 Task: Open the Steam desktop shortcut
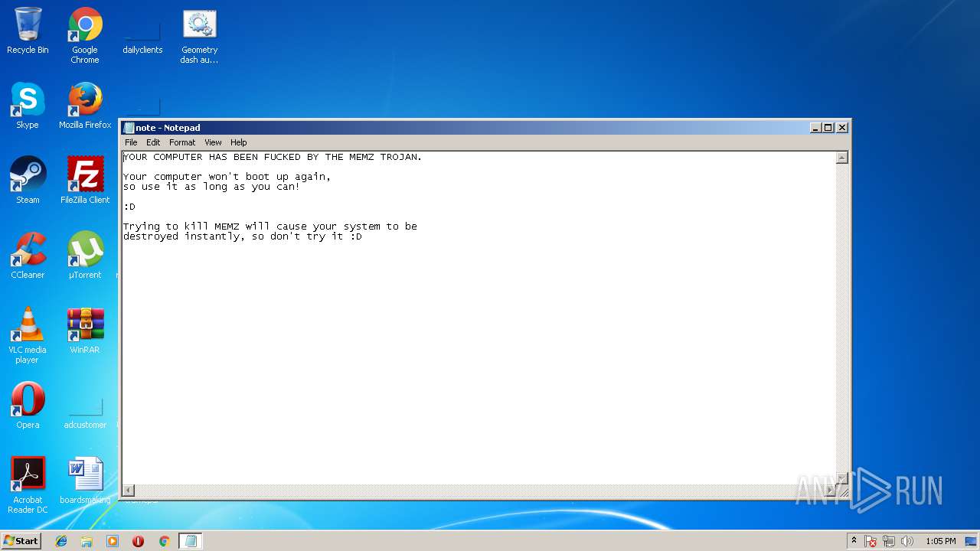click(x=28, y=181)
